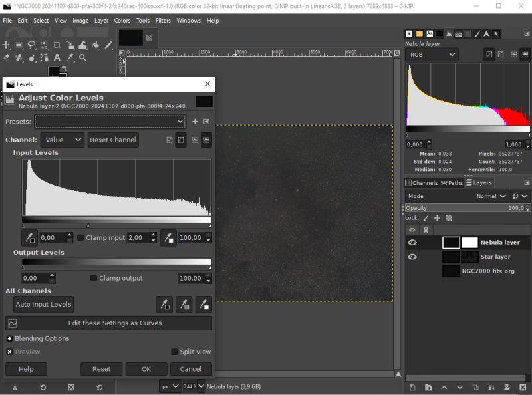
Task: Click Reset Channel button
Action: pos(113,140)
